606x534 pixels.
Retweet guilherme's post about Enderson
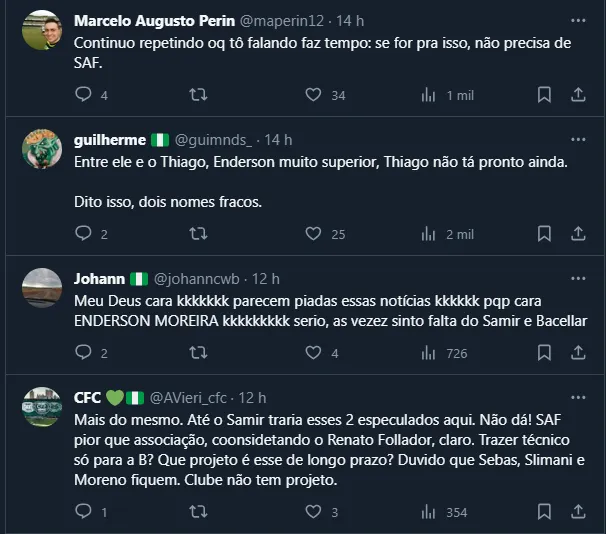click(198, 234)
